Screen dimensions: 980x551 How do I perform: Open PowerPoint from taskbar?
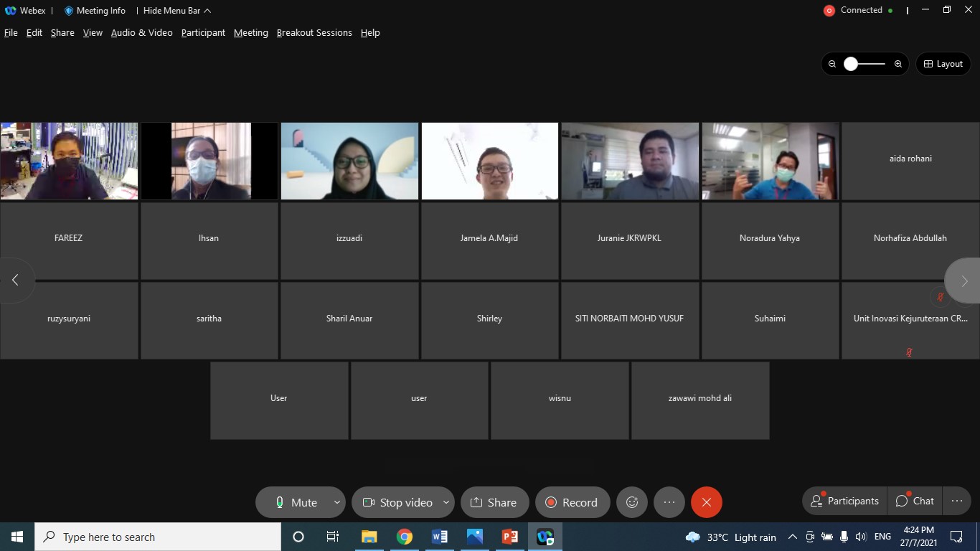tap(510, 537)
